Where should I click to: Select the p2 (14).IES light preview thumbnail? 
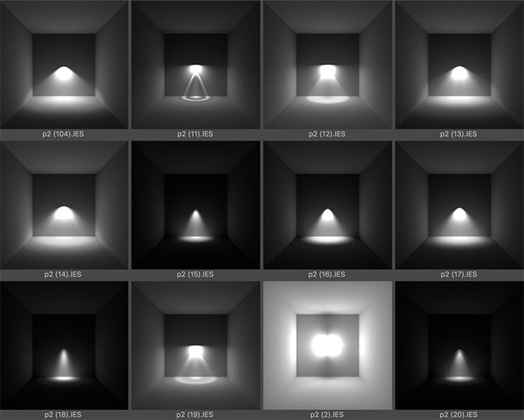click(64, 205)
